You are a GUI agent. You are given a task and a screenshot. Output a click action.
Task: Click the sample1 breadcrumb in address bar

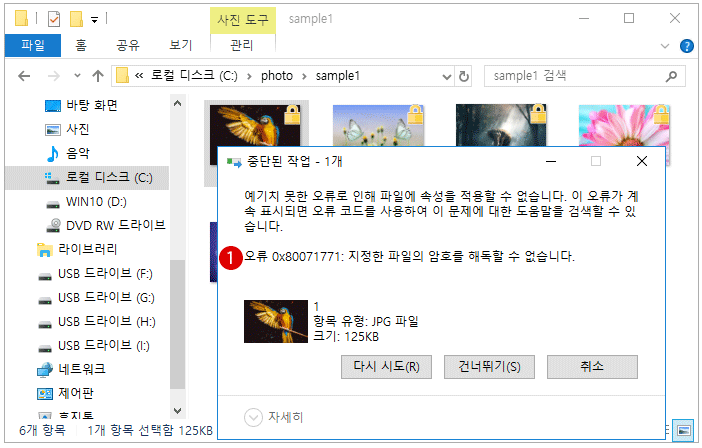pyautogui.click(x=338, y=76)
